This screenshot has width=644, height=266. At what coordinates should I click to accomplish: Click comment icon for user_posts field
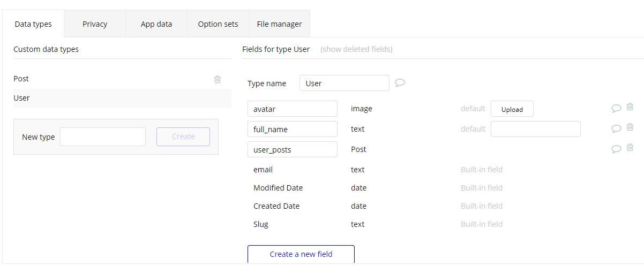point(616,149)
